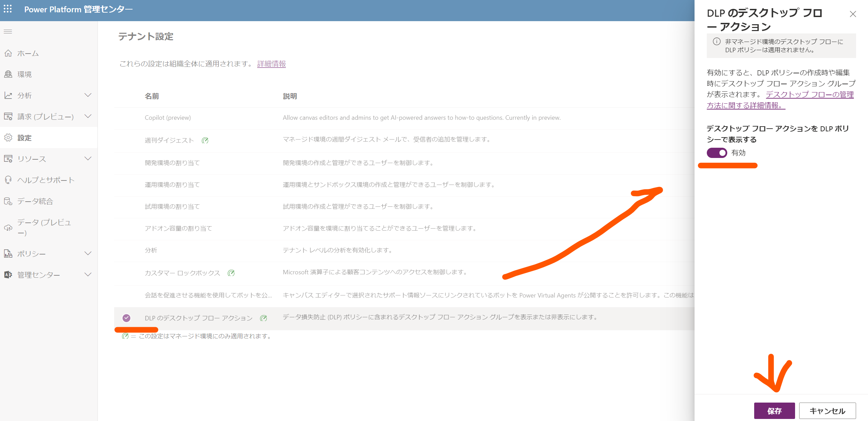868x421 pixels.
Task: Select the 設定 gear icon
Action: click(x=8, y=137)
